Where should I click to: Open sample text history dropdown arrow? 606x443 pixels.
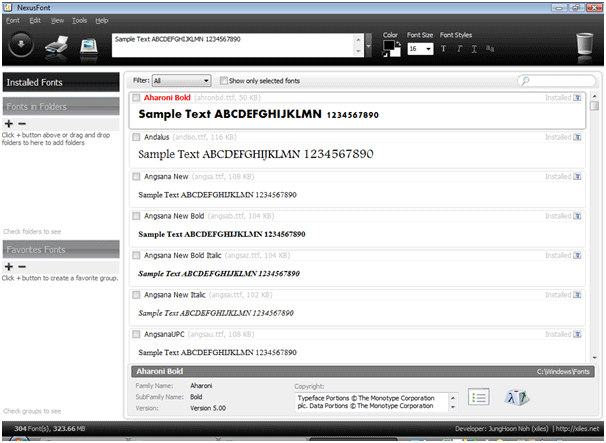click(x=369, y=45)
